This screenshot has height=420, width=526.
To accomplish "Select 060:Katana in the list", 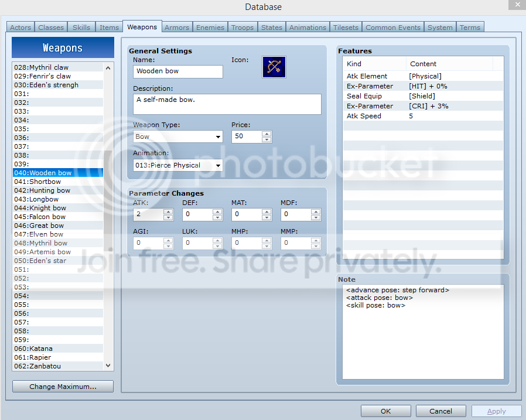I will (58, 349).
